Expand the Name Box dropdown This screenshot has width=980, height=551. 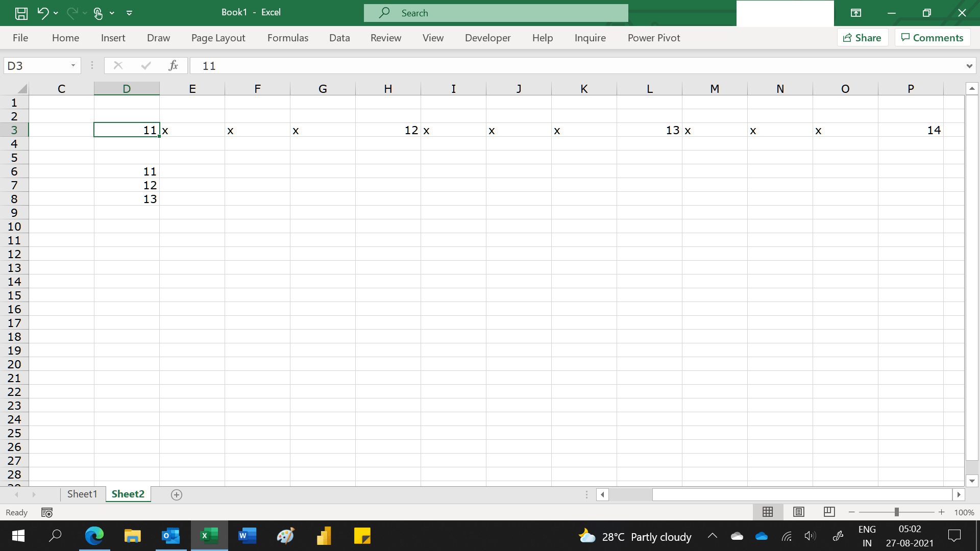[x=73, y=65]
